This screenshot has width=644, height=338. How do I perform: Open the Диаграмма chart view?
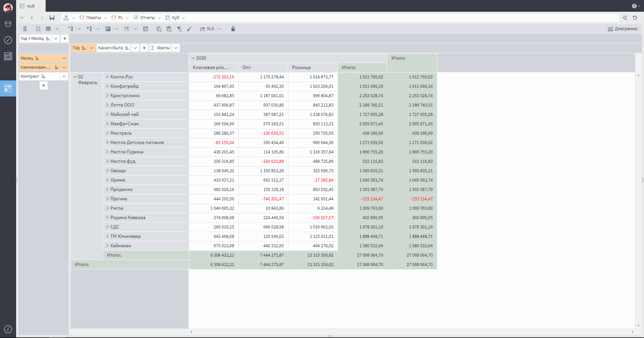click(x=622, y=29)
